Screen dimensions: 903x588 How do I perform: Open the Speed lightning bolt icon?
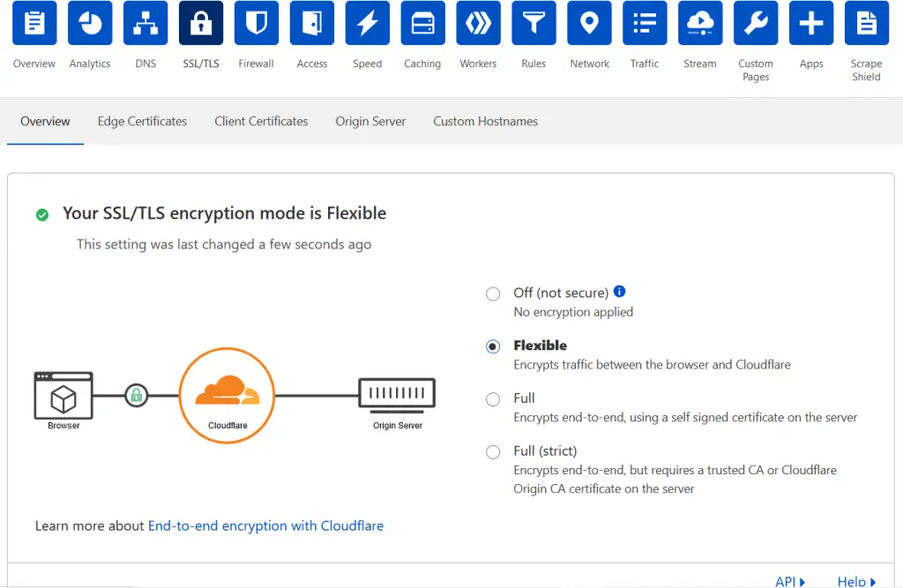coord(368,23)
